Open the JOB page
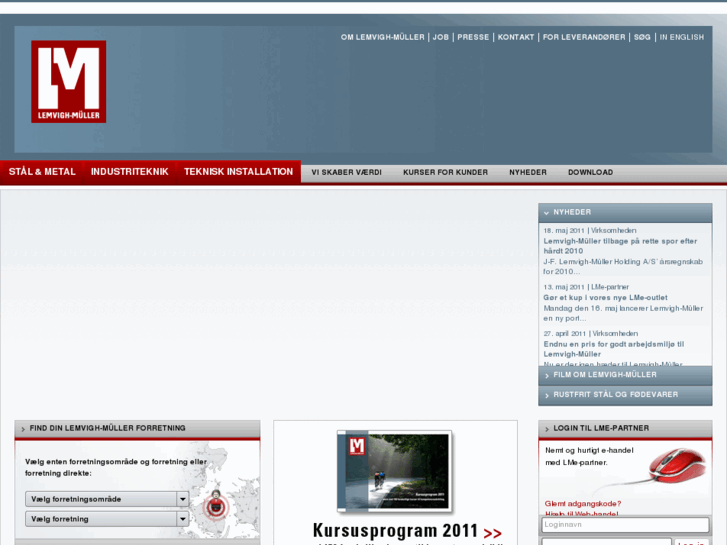The height and width of the screenshot is (545, 727). 440,37
